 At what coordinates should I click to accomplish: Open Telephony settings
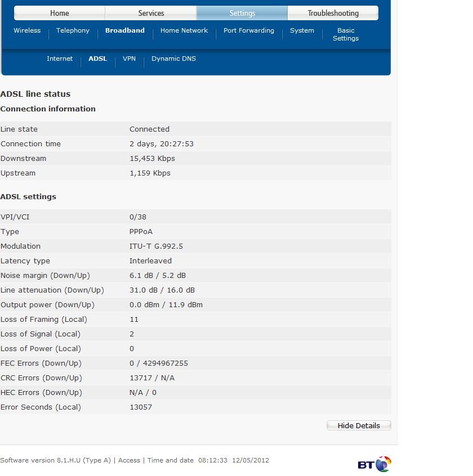[x=73, y=30]
